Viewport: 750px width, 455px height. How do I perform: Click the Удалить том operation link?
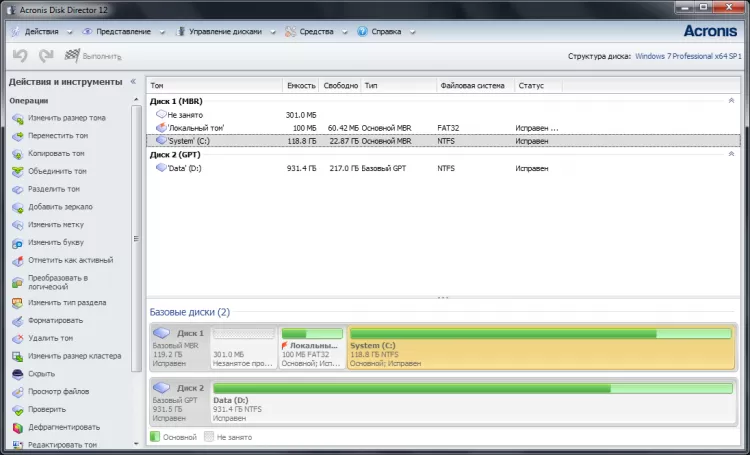51,338
